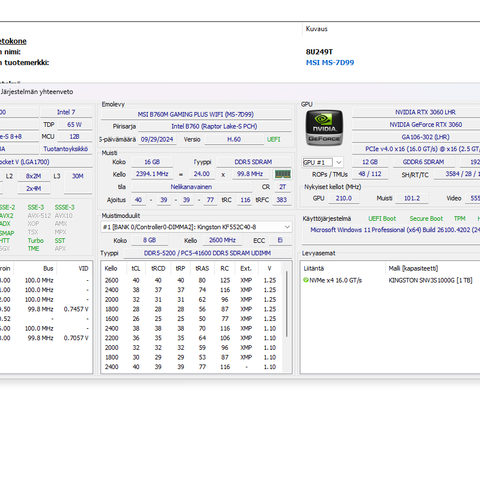Image resolution: width=480 pixels, height=480 pixels.
Task: Click the VID value 0.7457 V
Action: point(76,309)
